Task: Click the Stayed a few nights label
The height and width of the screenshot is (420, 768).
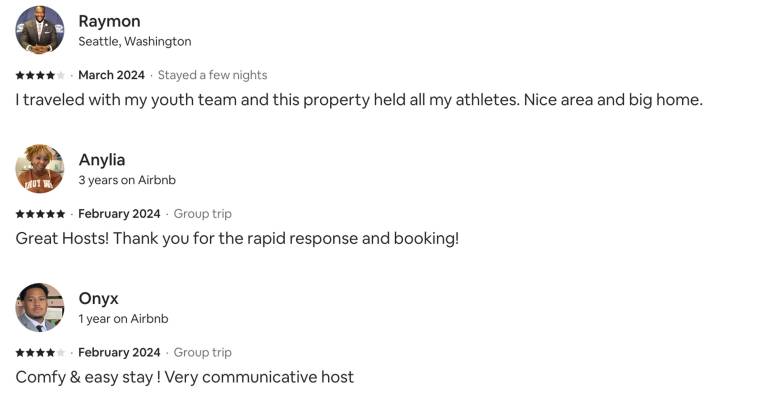Action: click(213, 75)
